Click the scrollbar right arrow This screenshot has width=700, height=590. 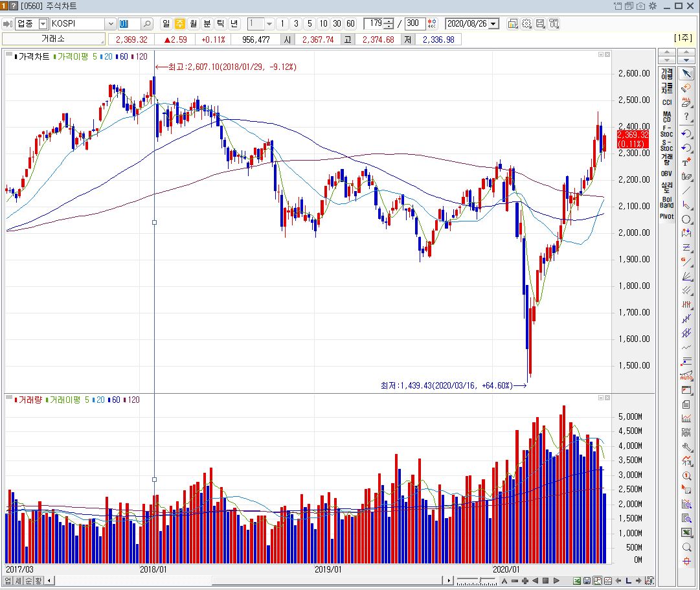coord(449,581)
